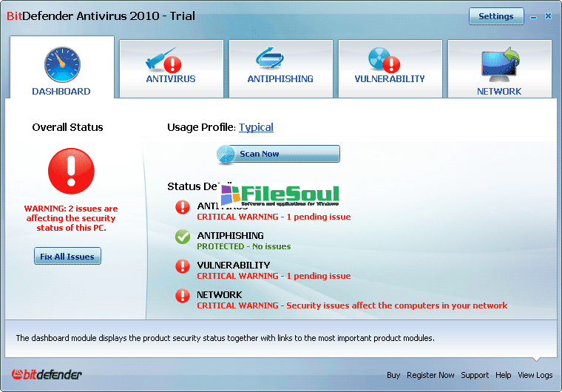Screen dimensions: 562x392
Task: Click the Buy link in footer
Action: [x=393, y=375]
